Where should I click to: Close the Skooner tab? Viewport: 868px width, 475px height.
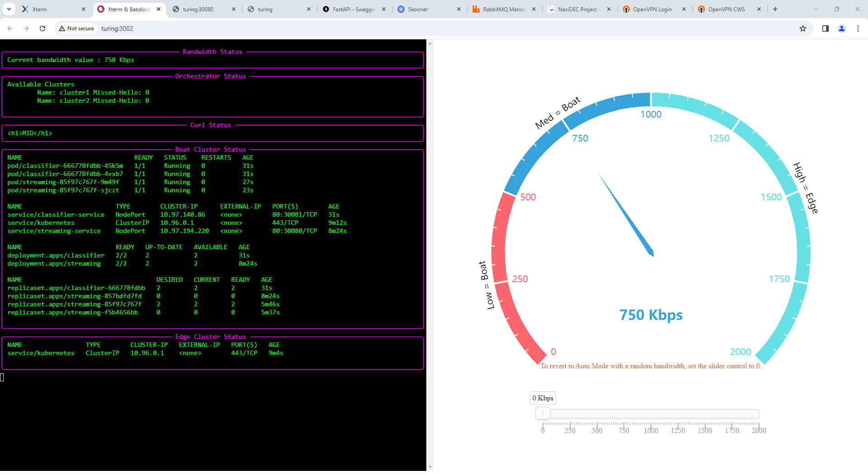pos(459,9)
